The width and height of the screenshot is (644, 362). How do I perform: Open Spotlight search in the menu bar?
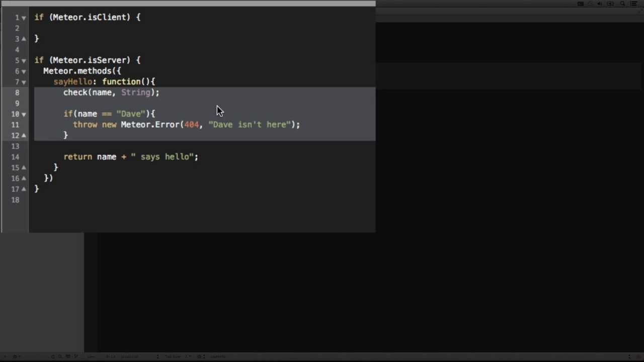coord(623,4)
